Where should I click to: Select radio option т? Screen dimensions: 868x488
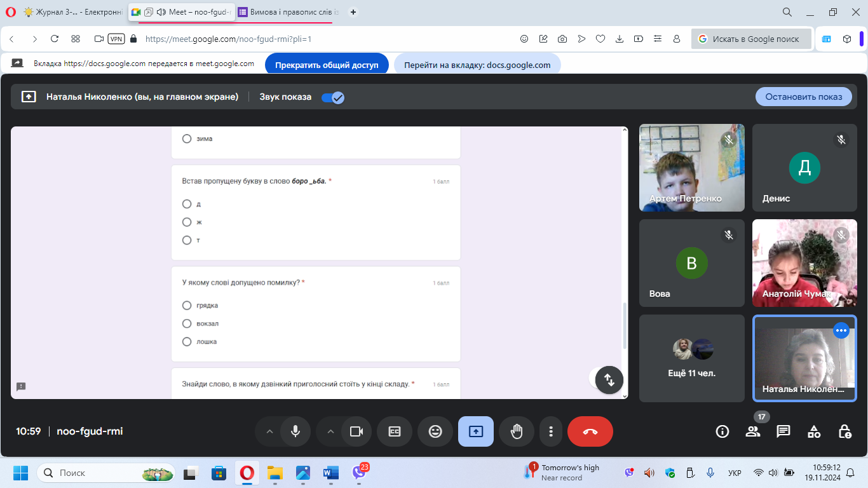(x=187, y=240)
